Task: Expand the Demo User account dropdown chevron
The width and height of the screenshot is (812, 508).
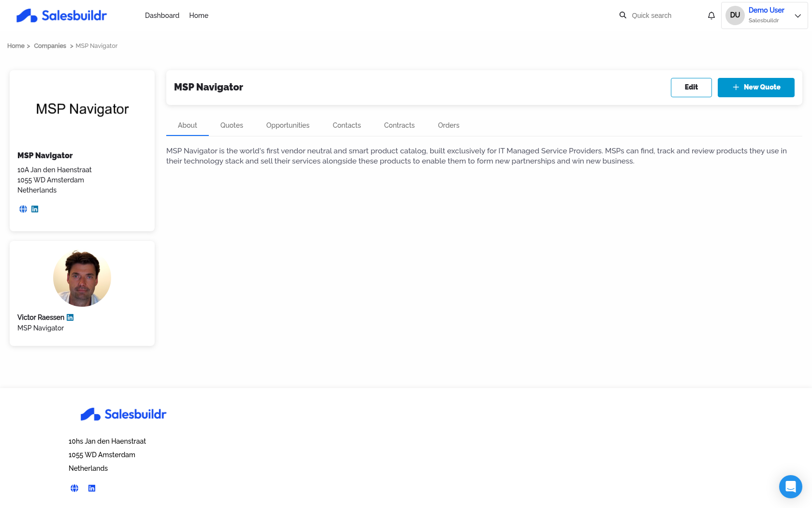Action: pyautogui.click(x=798, y=15)
